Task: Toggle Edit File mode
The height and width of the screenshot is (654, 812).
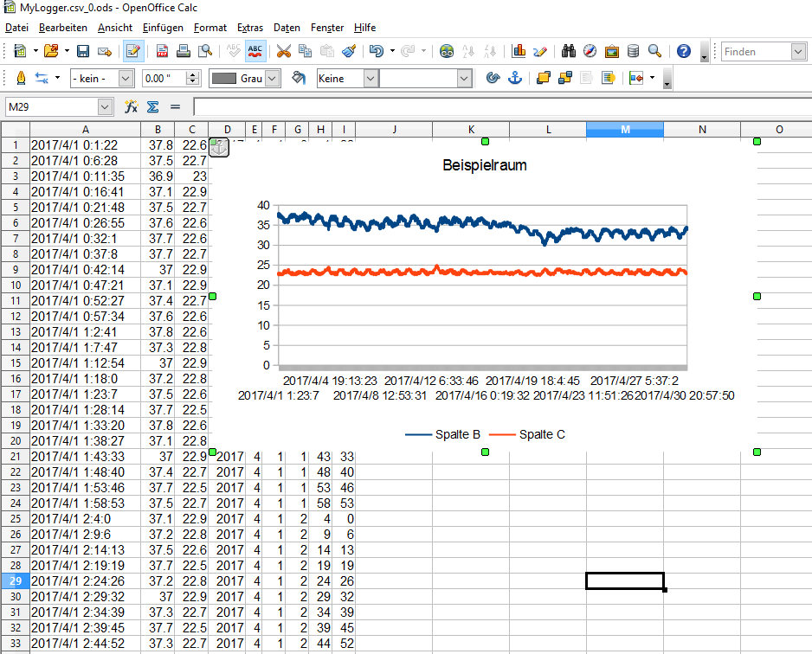Action: (x=133, y=51)
